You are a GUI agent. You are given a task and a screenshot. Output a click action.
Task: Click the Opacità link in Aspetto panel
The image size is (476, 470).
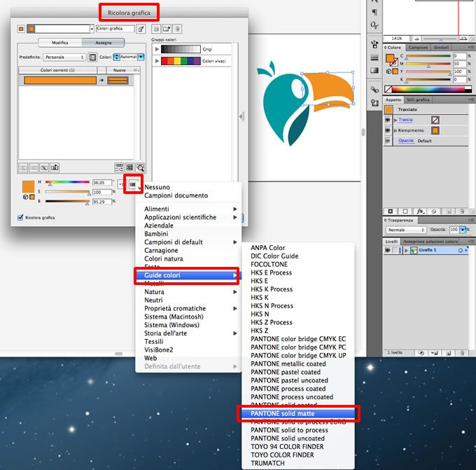coord(406,141)
